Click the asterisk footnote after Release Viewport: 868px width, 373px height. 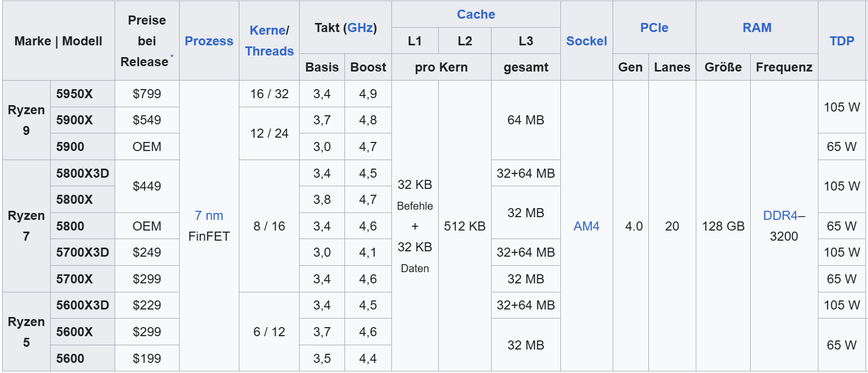point(172,56)
